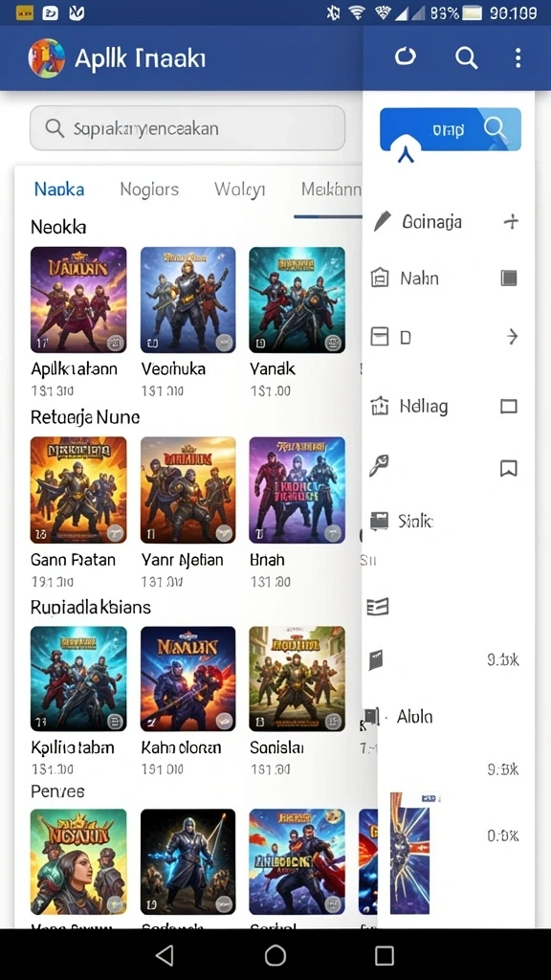Image resolution: width=551 pixels, height=980 pixels.
Task: Toggle the empty box on Ndliag row
Action: 509,407
